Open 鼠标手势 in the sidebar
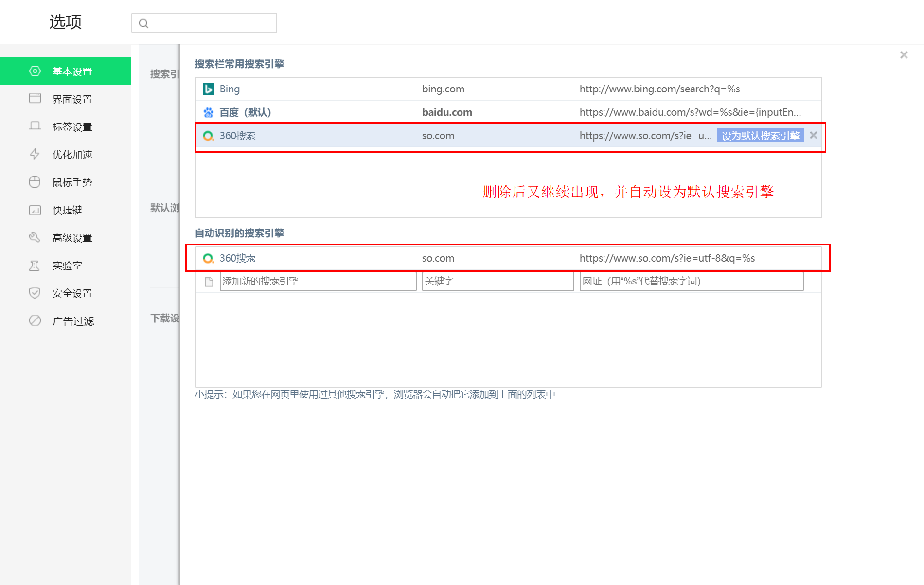The height and width of the screenshot is (585, 924). (x=66, y=182)
